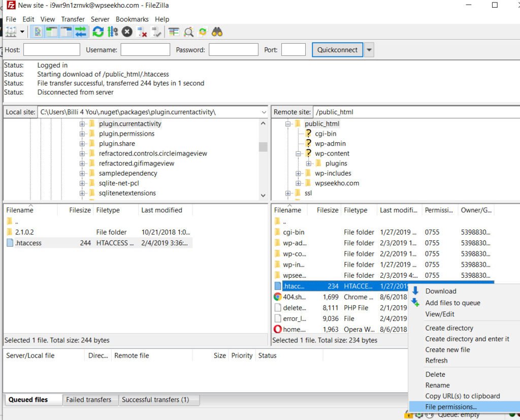Expand plugin.permissions local folder
Screen dimensions: 520x420
[82, 134]
